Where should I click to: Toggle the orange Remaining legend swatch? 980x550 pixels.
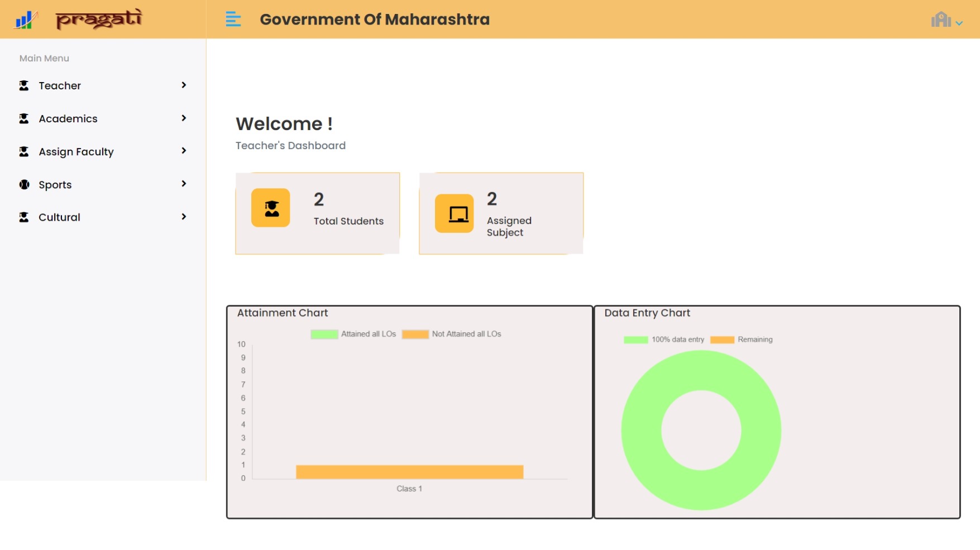[723, 339]
